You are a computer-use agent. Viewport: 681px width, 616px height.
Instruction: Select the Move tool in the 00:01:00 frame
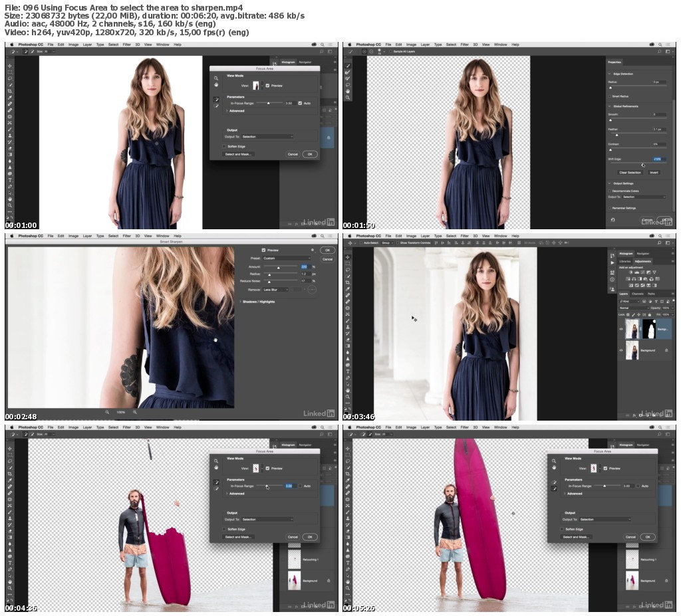pos(10,66)
